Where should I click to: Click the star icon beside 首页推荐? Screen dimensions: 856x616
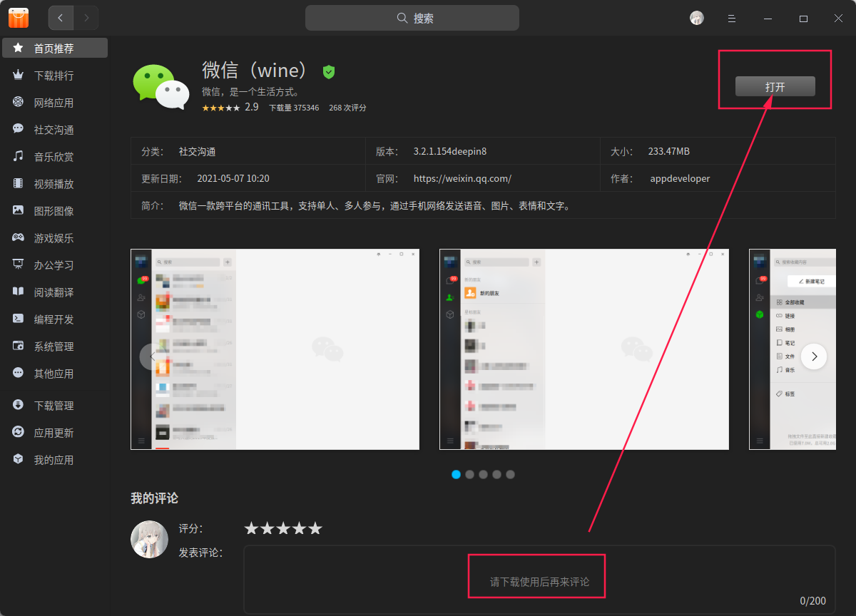pos(18,48)
